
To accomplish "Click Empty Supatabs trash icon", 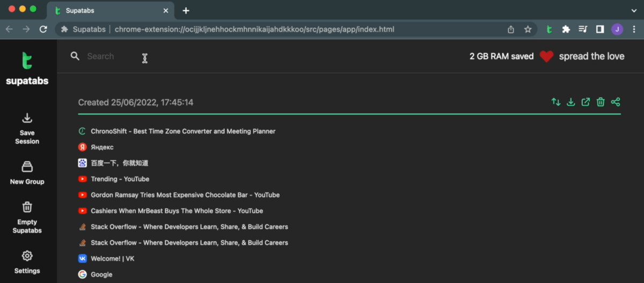I will tap(27, 207).
